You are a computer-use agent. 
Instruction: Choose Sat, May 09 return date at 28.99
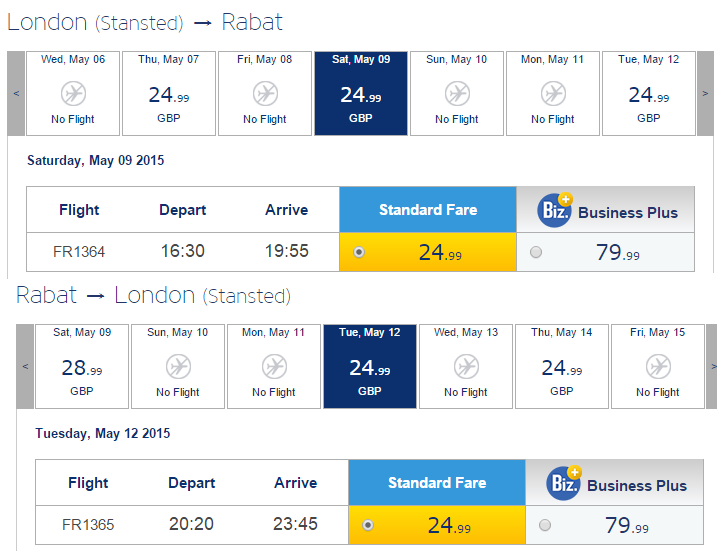click(x=82, y=366)
